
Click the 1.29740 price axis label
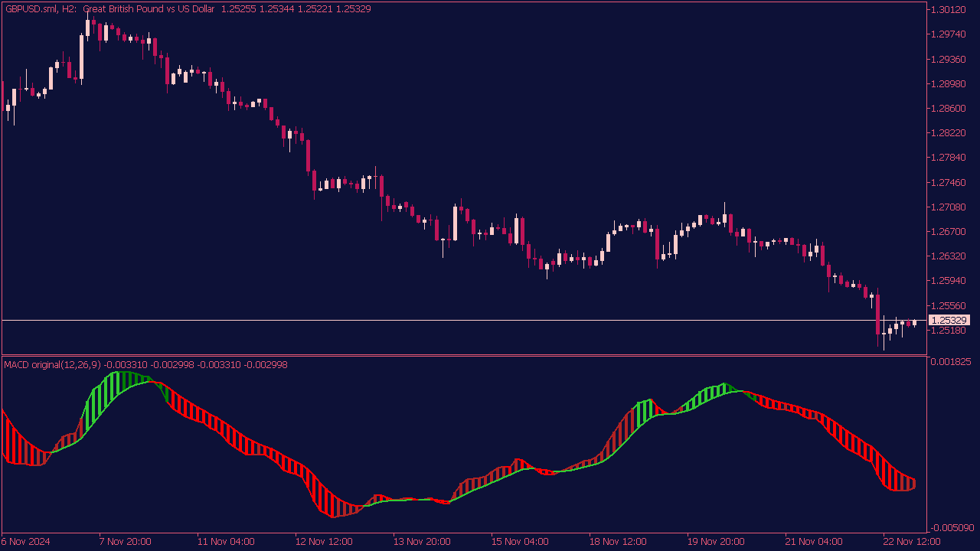[949, 34]
